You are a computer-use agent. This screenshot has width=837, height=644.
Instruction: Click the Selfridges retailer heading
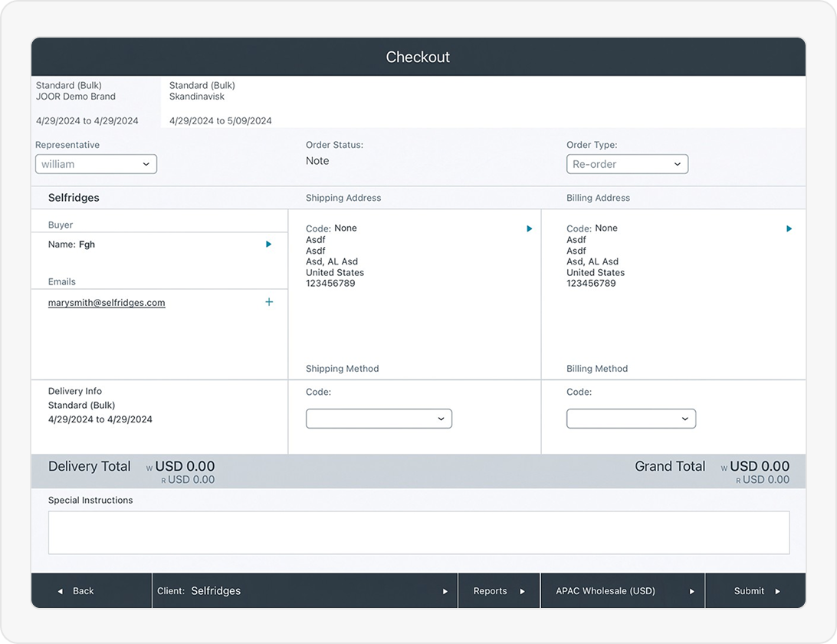tap(74, 198)
